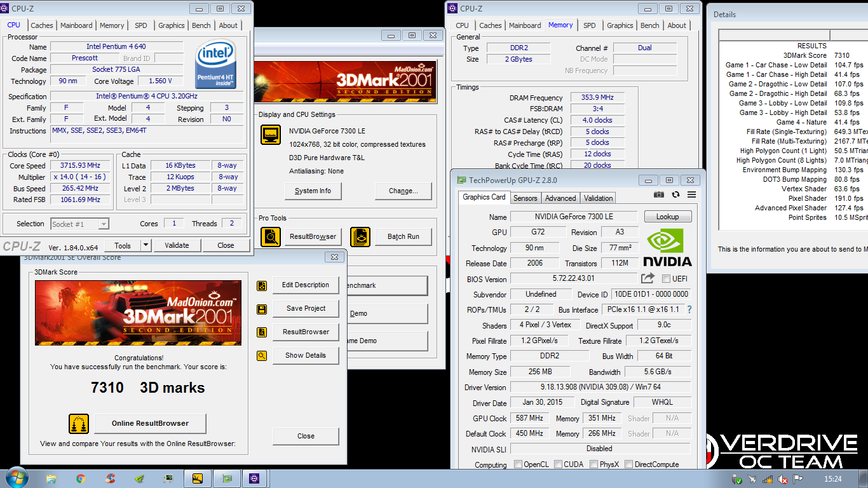Click the Edit Description button
The image size is (868, 488).
click(x=306, y=285)
